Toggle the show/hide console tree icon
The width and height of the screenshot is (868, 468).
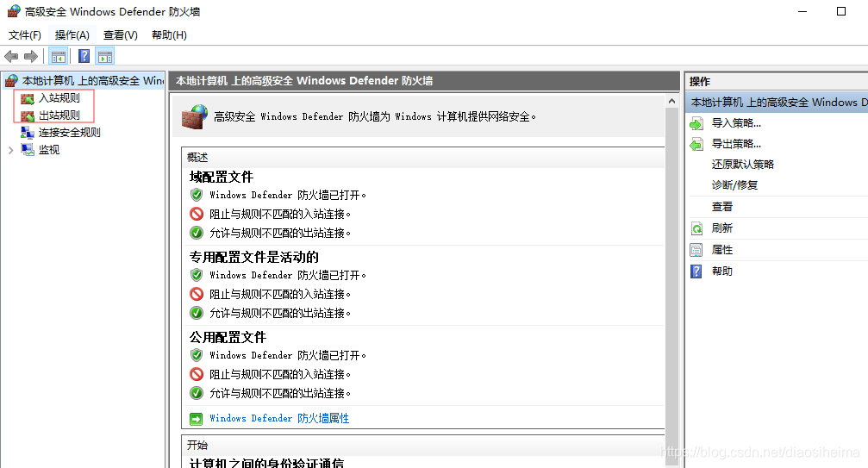pos(58,56)
